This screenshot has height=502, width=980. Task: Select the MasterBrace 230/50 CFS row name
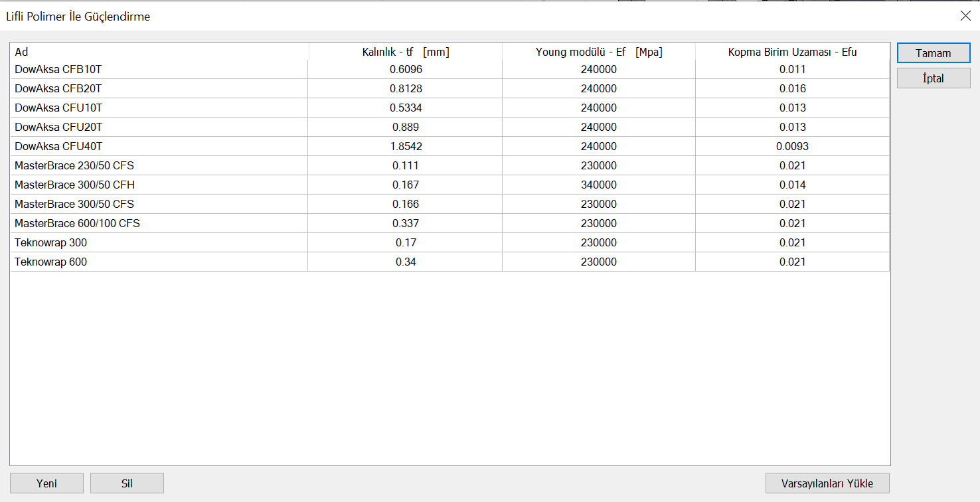74,165
